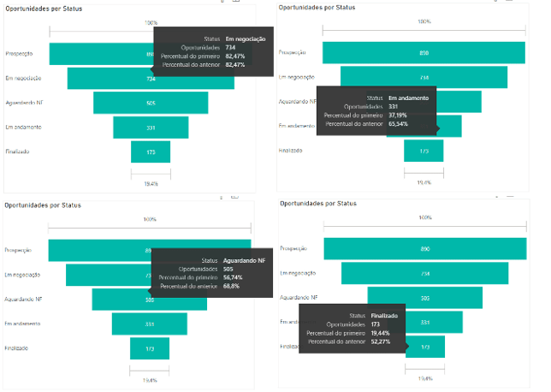Click Prospecção label, Em andamento tooltip chart
The image size is (551, 392).
[292, 52]
